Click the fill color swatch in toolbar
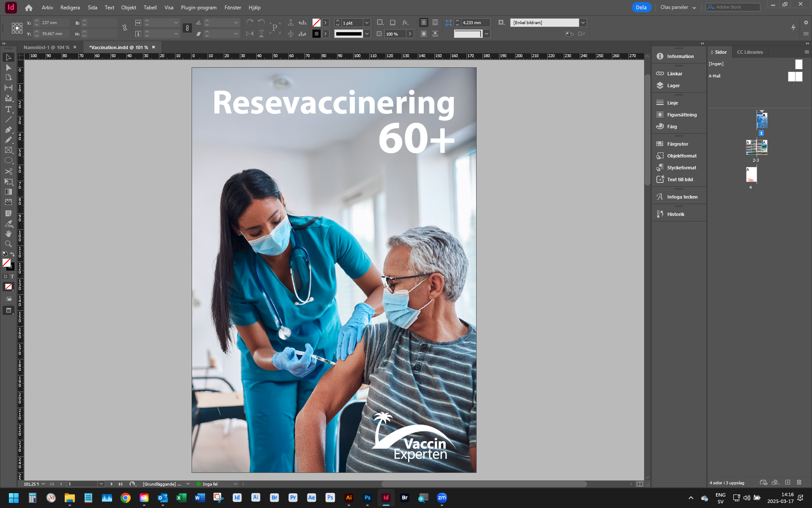The height and width of the screenshot is (508, 812). 6,263
